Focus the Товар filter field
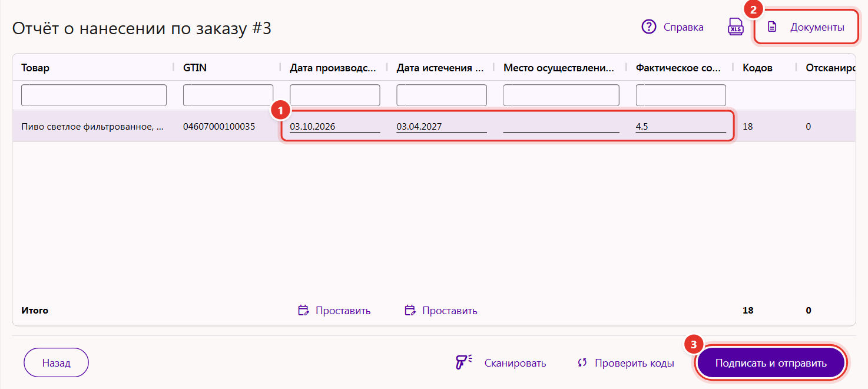 (x=94, y=95)
